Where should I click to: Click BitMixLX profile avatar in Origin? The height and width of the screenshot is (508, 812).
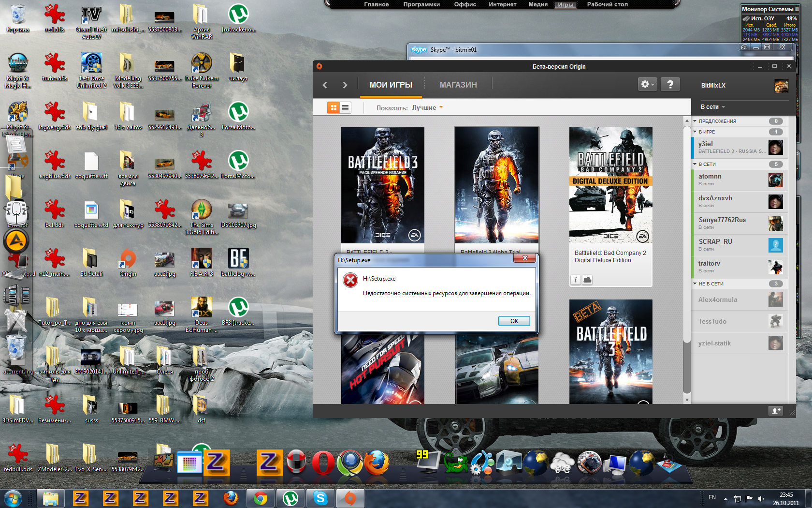click(781, 86)
